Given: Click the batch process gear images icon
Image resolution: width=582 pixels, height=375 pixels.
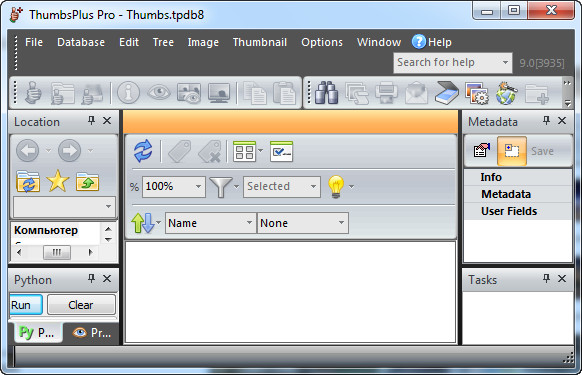Looking at the screenshot, I should [x=477, y=93].
